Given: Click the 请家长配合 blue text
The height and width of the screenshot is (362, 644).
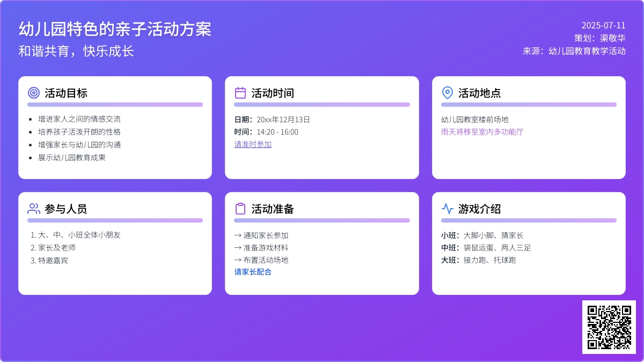Looking at the screenshot, I should [253, 272].
